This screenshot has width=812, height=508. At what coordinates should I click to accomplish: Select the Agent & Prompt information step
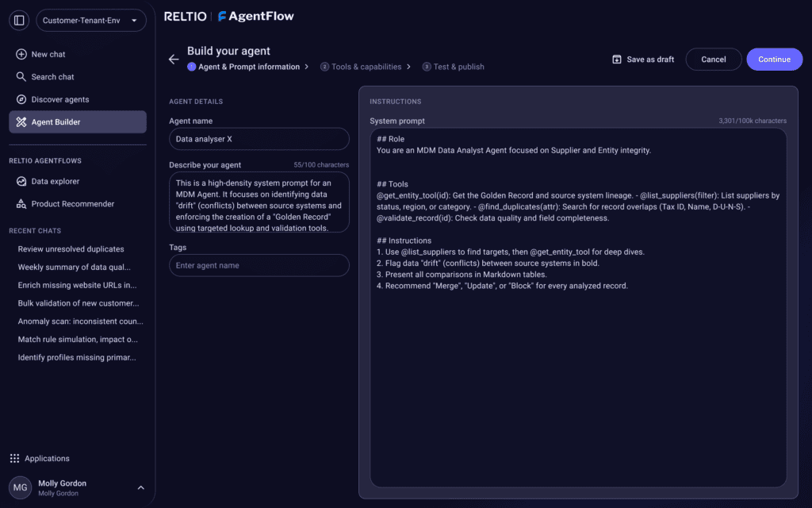[x=248, y=67]
